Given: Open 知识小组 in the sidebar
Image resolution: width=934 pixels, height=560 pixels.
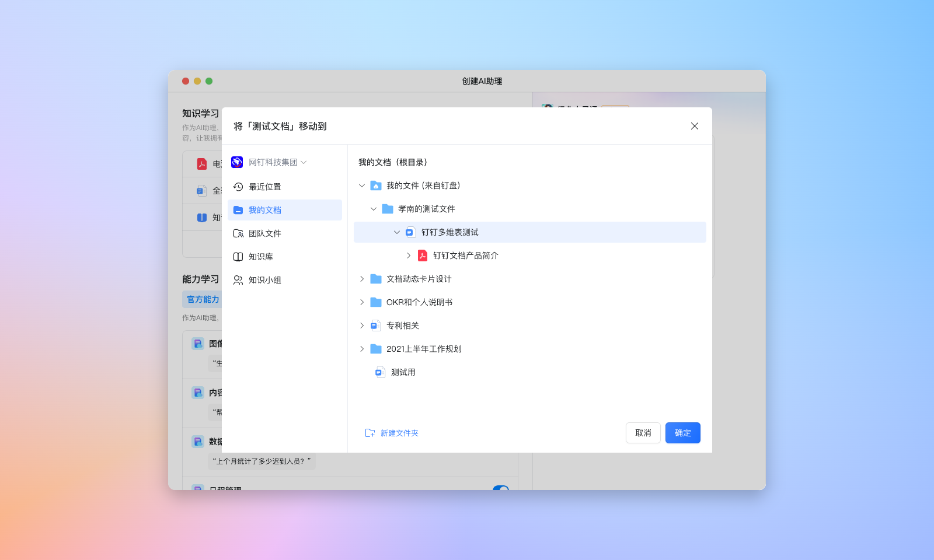Looking at the screenshot, I should [x=285, y=280].
